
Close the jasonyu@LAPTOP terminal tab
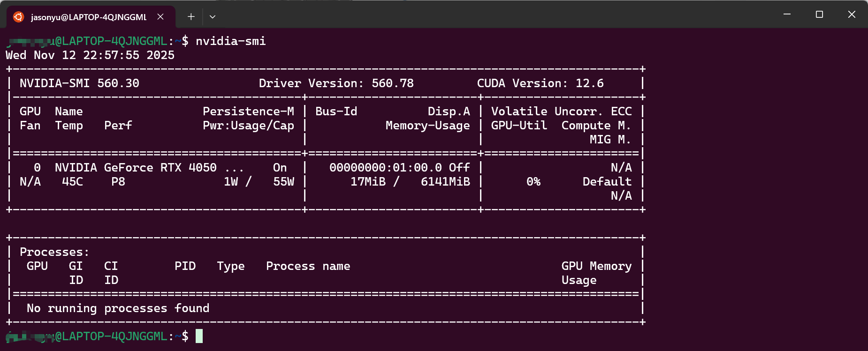160,17
